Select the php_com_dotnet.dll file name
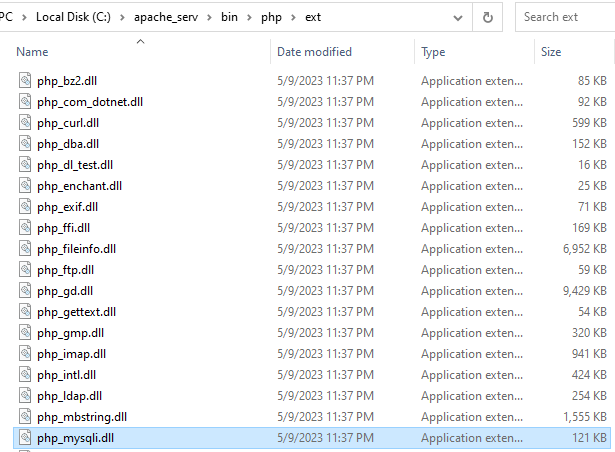The image size is (615, 452). coord(90,102)
